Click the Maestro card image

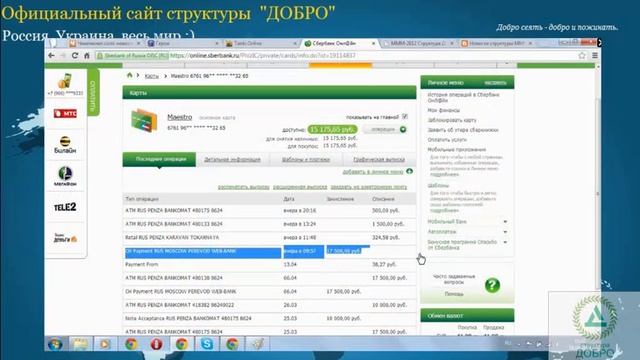click(144, 120)
